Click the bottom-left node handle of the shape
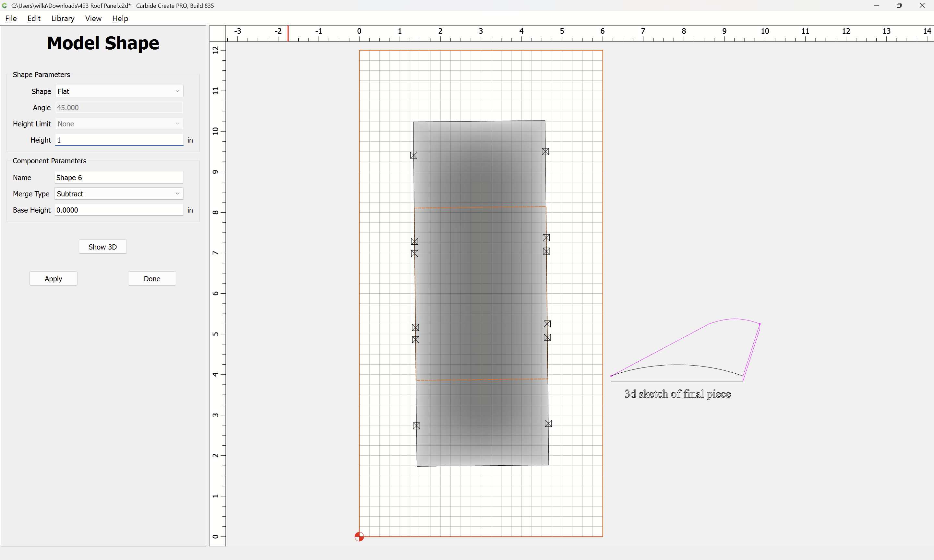The height and width of the screenshot is (560, 934). pyautogui.click(x=416, y=426)
